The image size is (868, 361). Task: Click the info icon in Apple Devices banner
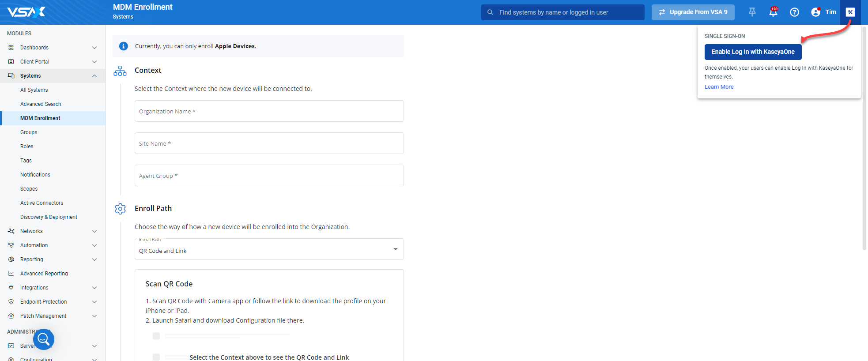pos(124,46)
